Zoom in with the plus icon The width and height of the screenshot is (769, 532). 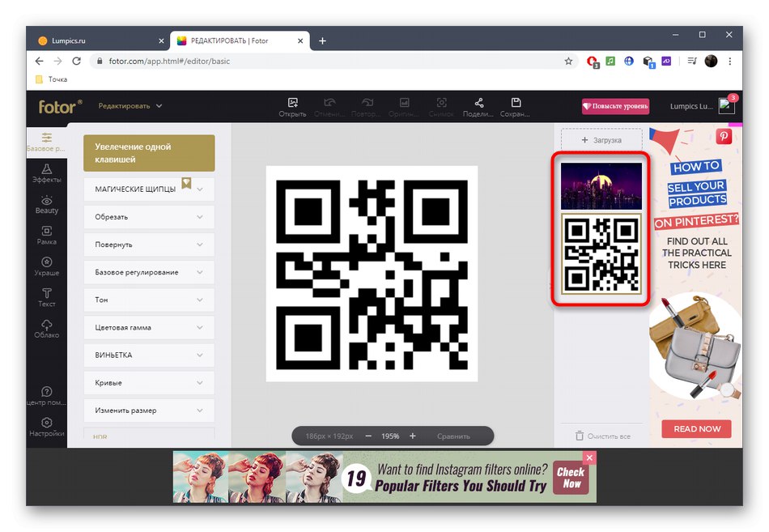click(413, 436)
